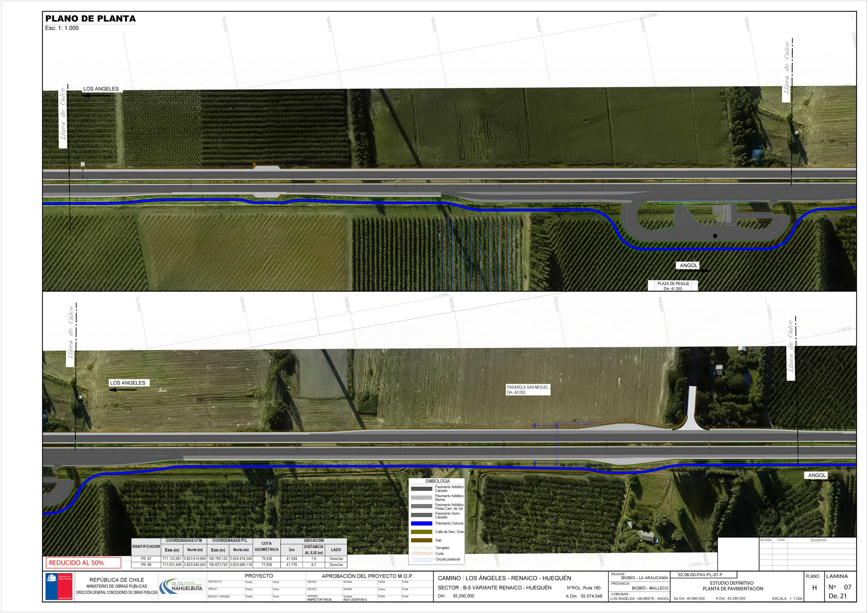The height and width of the screenshot is (613, 868).
Task: Click the APROBACIÓN DEL PROYECTO M.O.P. heading
Action: click(367, 576)
